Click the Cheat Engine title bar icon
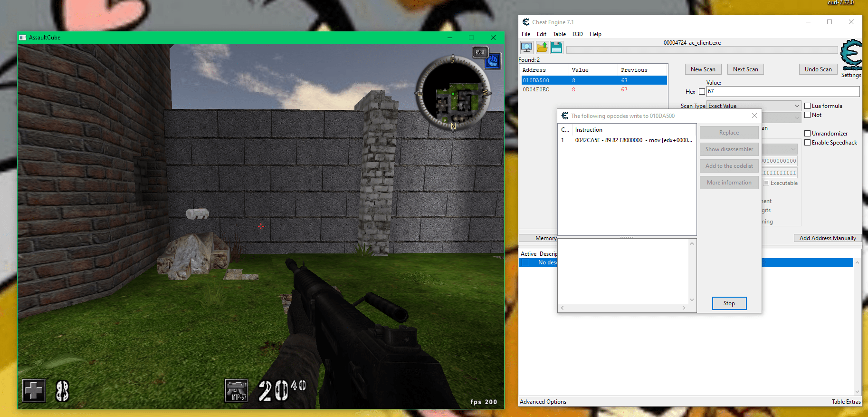The height and width of the screenshot is (417, 868). click(526, 22)
